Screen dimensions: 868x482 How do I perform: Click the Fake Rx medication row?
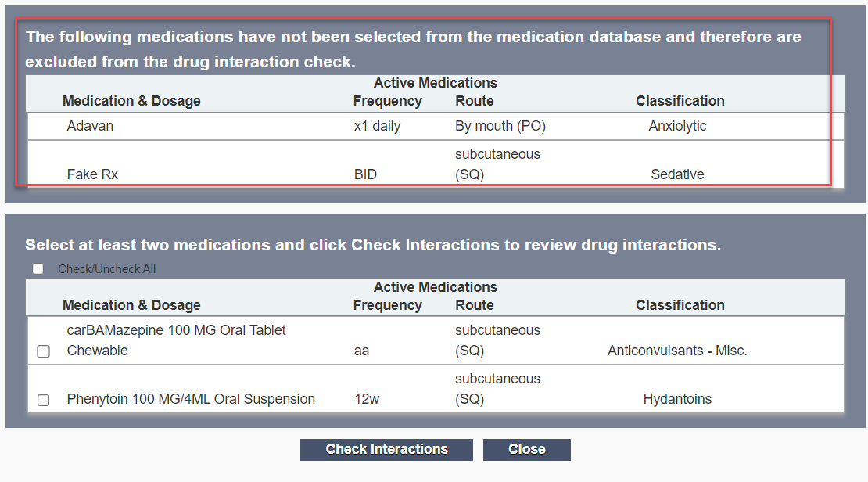tap(436, 164)
